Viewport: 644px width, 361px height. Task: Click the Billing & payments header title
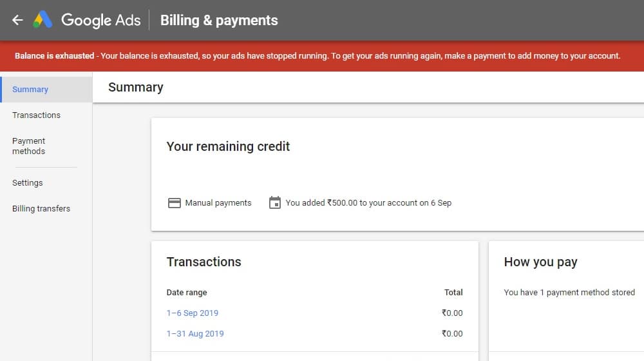coord(219,20)
